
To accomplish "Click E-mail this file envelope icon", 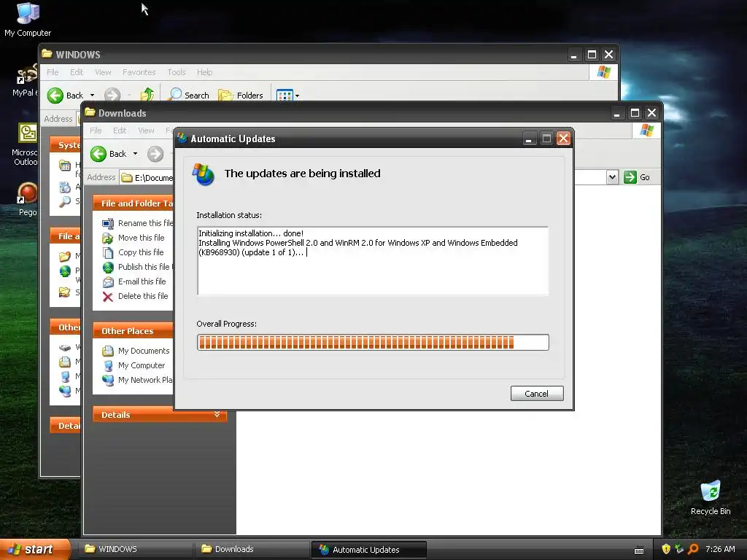I will click(x=108, y=282).
